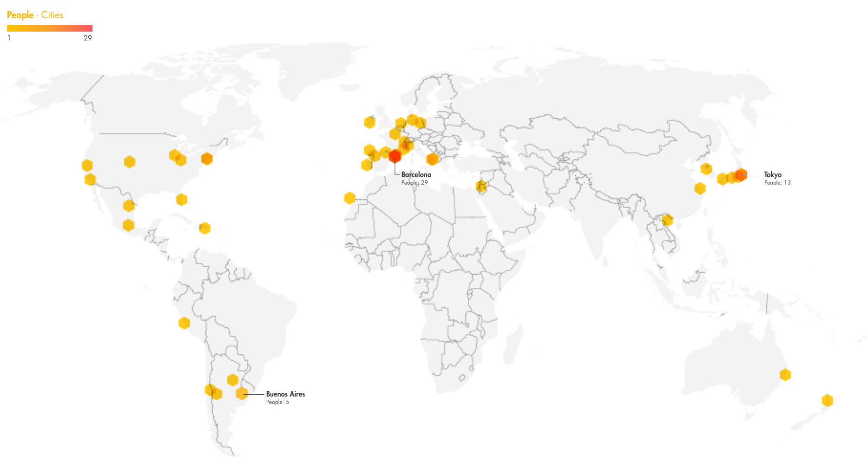
Task: Click the hexagon marker in Iceland region
Action: coord(369,122)
